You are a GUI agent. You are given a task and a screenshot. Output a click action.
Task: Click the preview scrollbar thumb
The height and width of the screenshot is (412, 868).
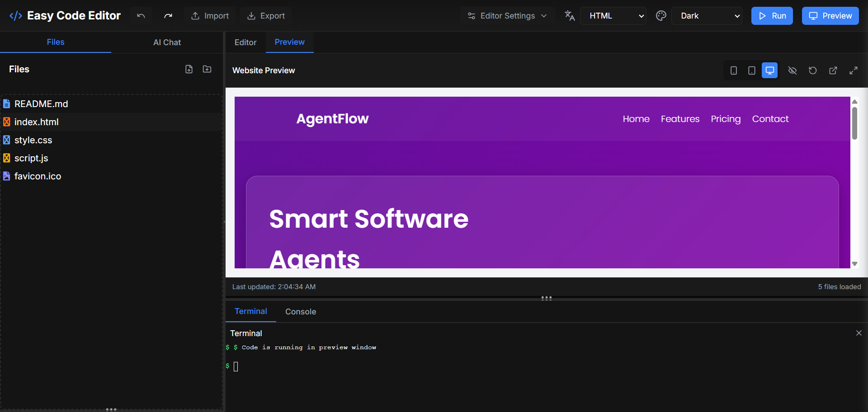[855, 123]
